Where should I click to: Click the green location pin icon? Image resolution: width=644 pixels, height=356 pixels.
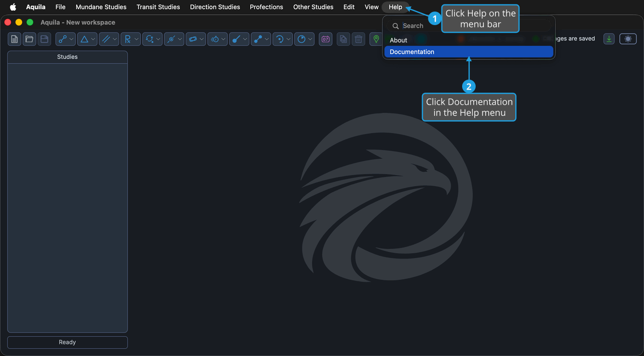(376, 39)
